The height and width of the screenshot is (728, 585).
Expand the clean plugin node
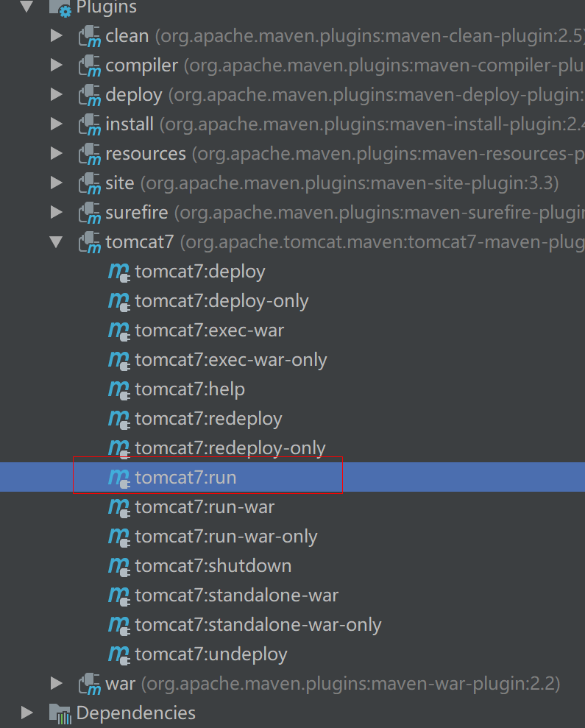(x=57, y=36)
